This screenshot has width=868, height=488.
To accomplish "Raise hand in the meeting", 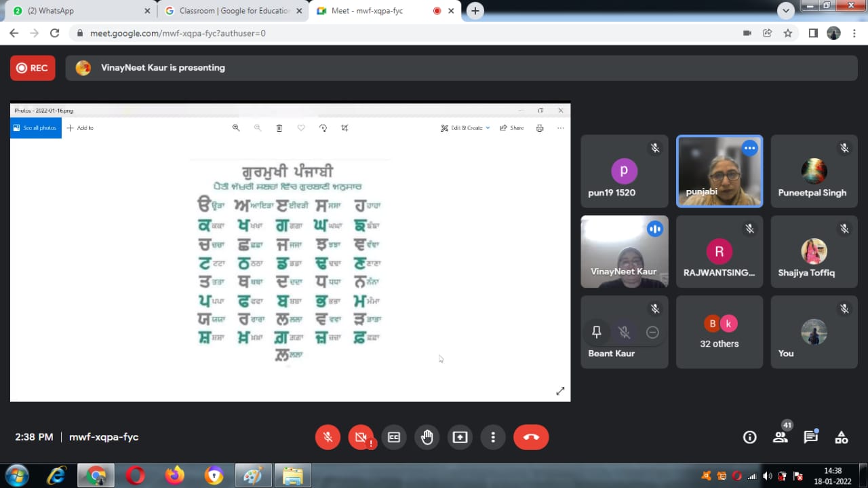I will 427,437.
